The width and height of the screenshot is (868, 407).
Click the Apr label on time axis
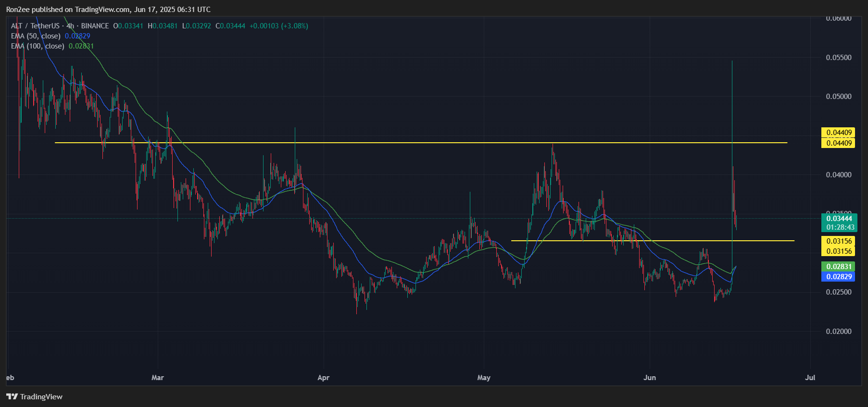(x=323, y=378)
